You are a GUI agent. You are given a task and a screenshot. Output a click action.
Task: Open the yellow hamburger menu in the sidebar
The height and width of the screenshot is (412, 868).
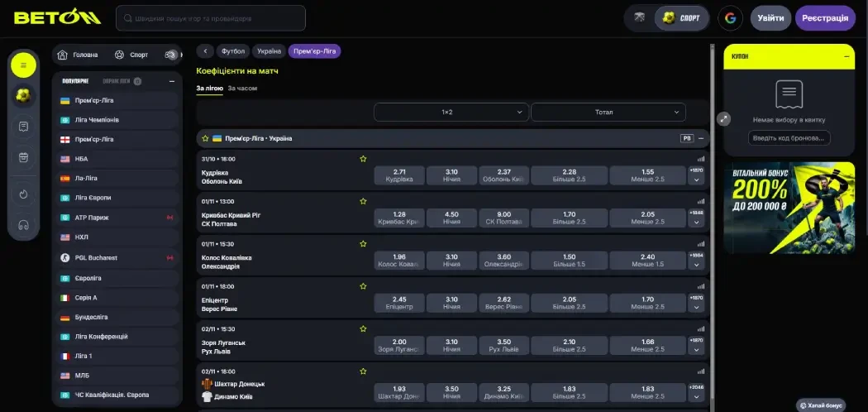(x=24, y=65)
